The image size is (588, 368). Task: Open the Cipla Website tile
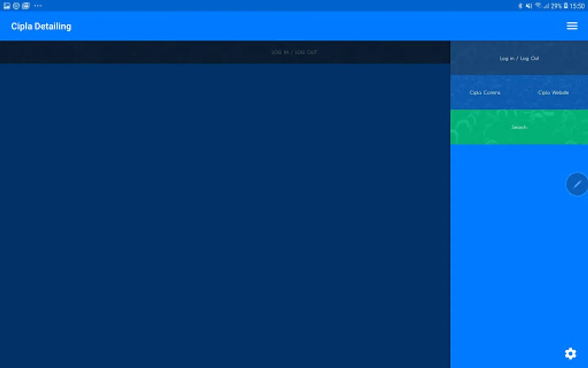tap(553, 92)
